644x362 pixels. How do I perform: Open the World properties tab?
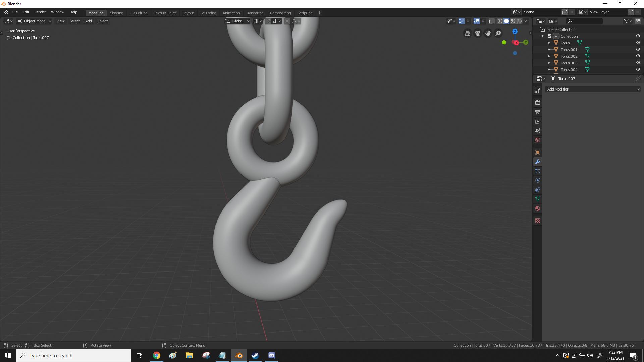point(538,140)
